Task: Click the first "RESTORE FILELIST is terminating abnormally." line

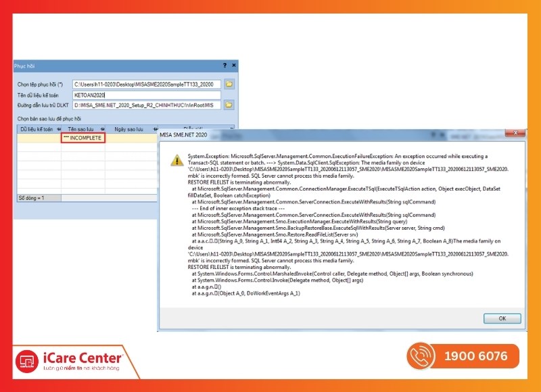Action: tap(239, 182)
